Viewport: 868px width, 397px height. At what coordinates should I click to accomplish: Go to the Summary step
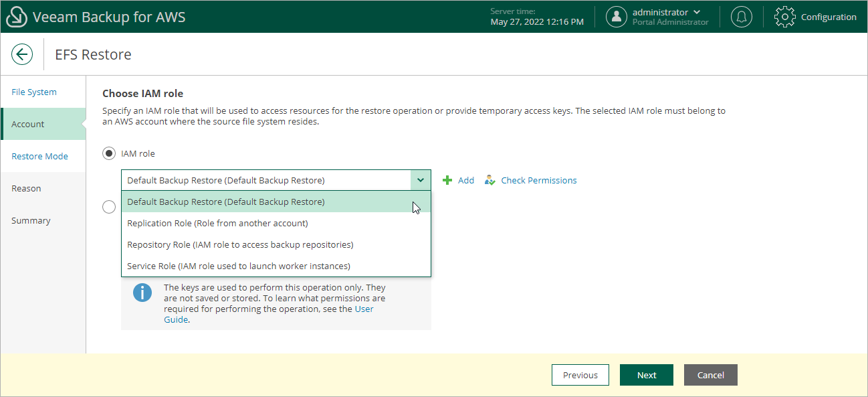click(x=31, y=220)
